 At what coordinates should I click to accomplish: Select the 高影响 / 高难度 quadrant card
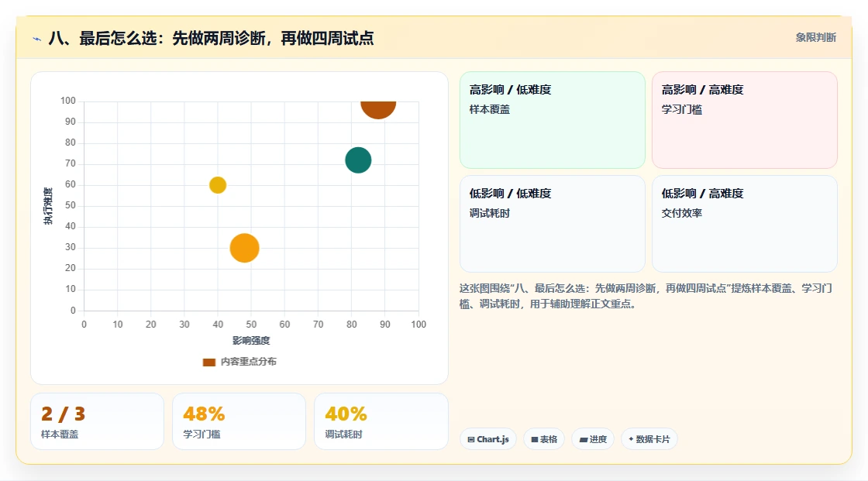[745, 120]
